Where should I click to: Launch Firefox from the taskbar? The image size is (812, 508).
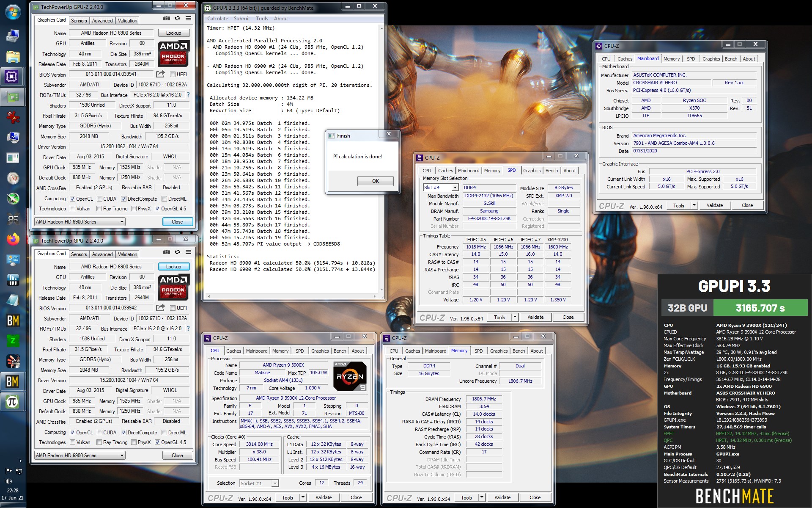coord(13,239)
